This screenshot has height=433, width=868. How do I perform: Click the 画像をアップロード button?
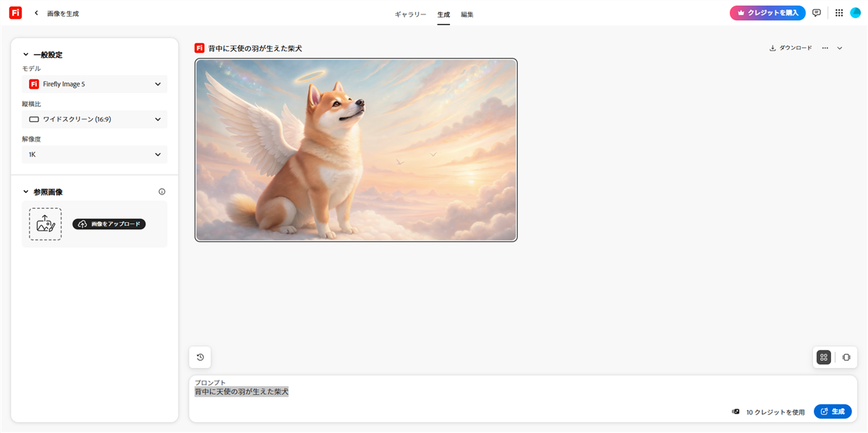(x=109, y=224)
